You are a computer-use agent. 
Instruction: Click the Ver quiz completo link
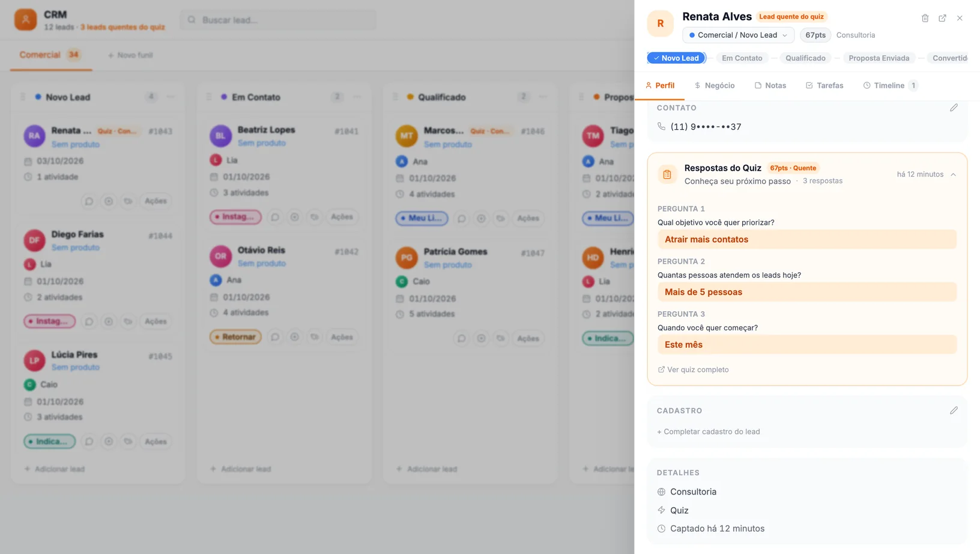(x=693, y=370)
